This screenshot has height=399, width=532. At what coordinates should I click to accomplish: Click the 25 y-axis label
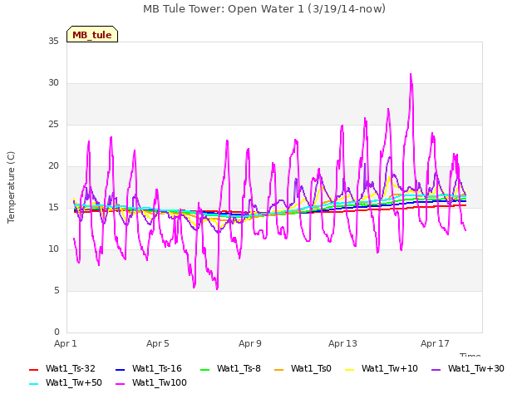coord(53,125)
